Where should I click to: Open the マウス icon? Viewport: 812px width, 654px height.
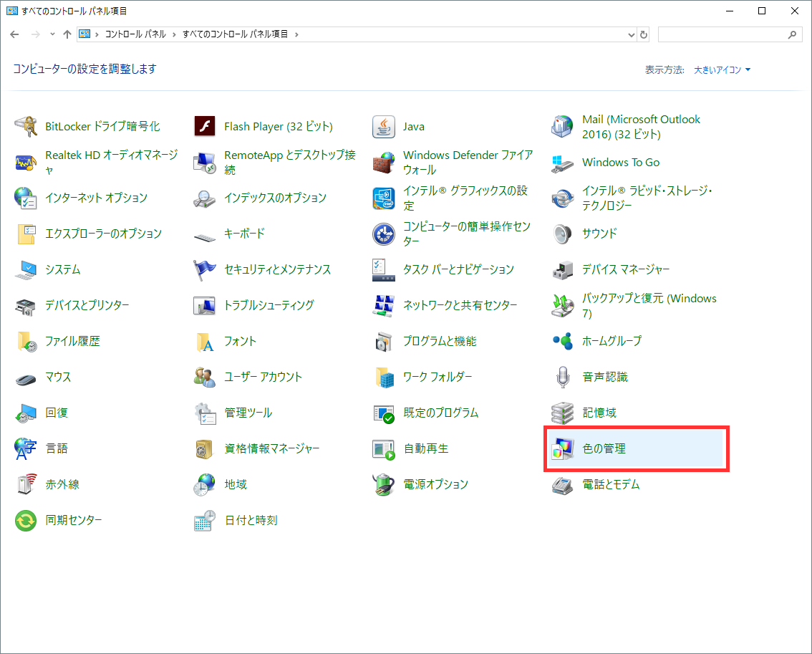[26, 378]
